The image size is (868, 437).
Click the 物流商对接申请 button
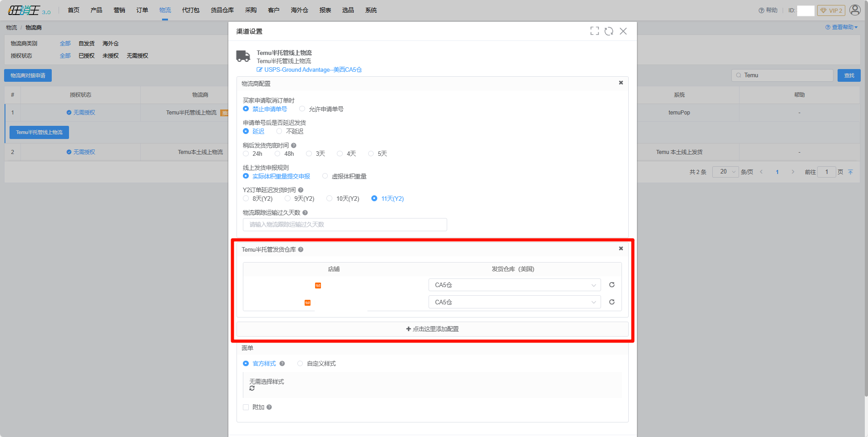28,75
